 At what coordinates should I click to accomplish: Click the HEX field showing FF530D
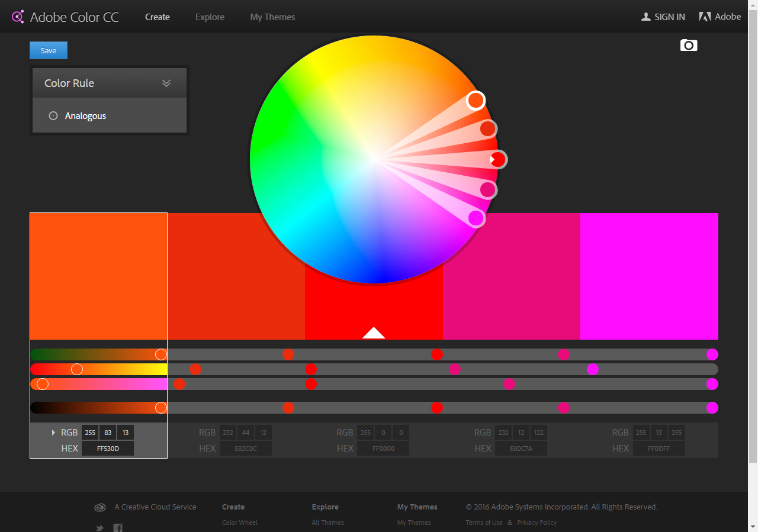pos(108,449)
